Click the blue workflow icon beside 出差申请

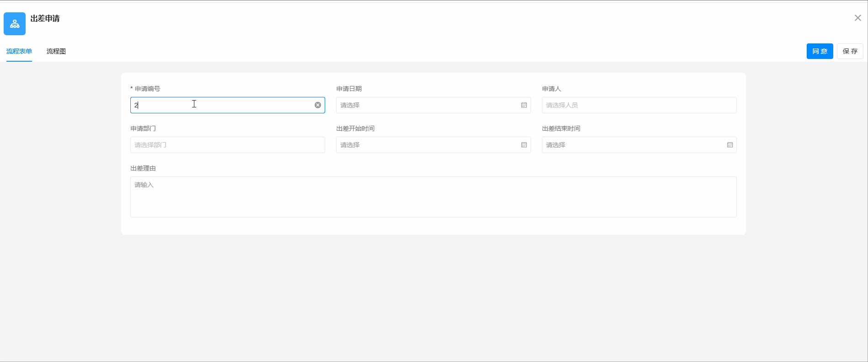point(15,24)
